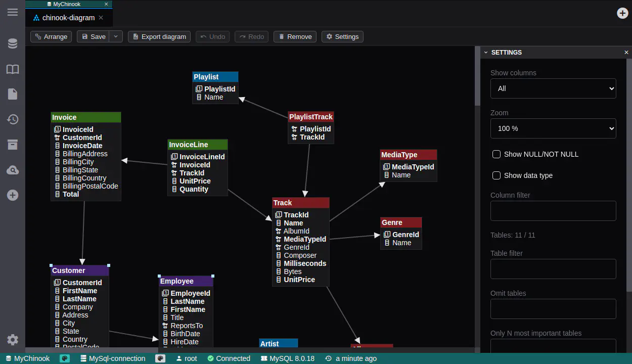The image size is (632, 364).
Task: Open the archive box sidebar icon
Action: [x=13, y=145]
